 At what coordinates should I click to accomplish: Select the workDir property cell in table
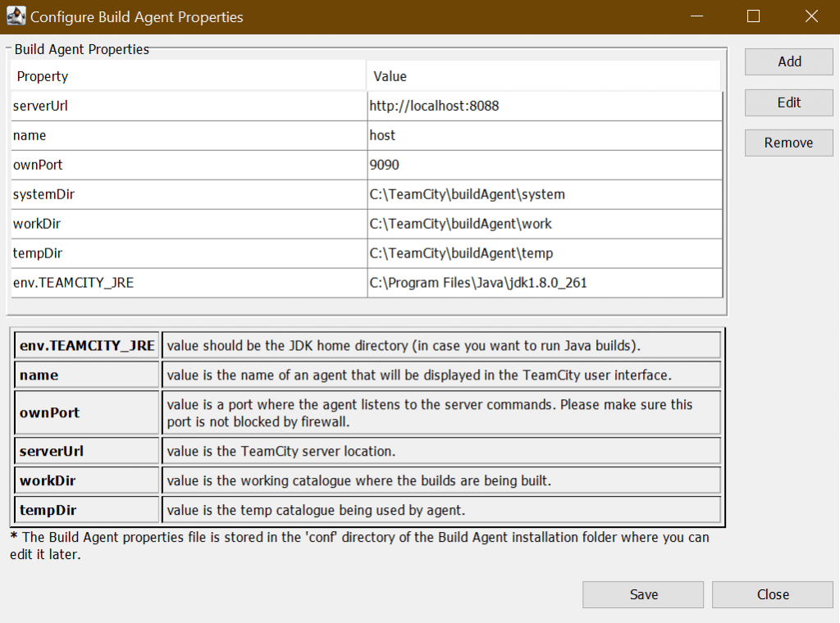[x=189, y=224]
